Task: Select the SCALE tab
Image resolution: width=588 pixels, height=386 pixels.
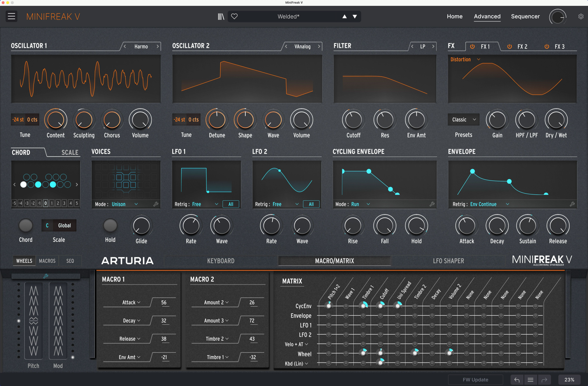Action: coord(70,153)
